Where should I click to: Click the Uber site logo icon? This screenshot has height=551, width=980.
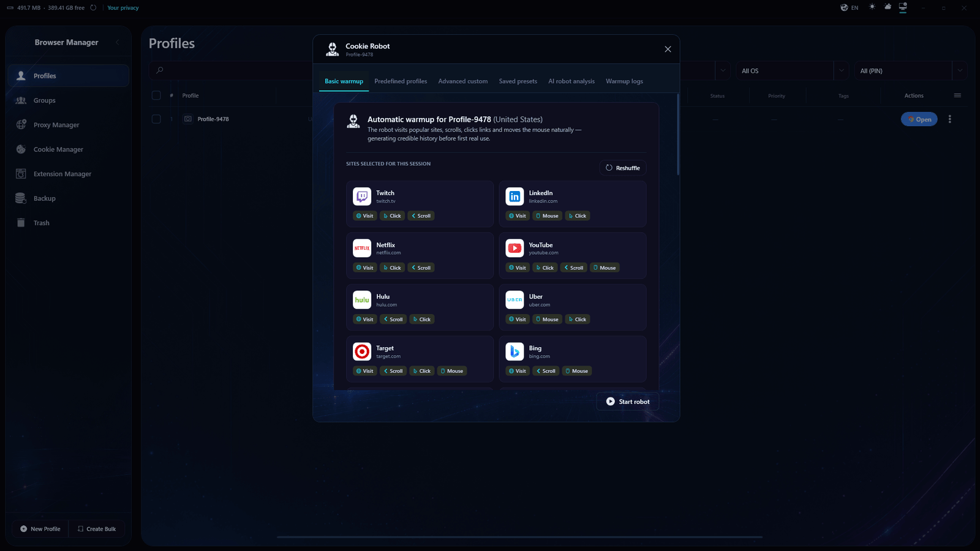514,300
